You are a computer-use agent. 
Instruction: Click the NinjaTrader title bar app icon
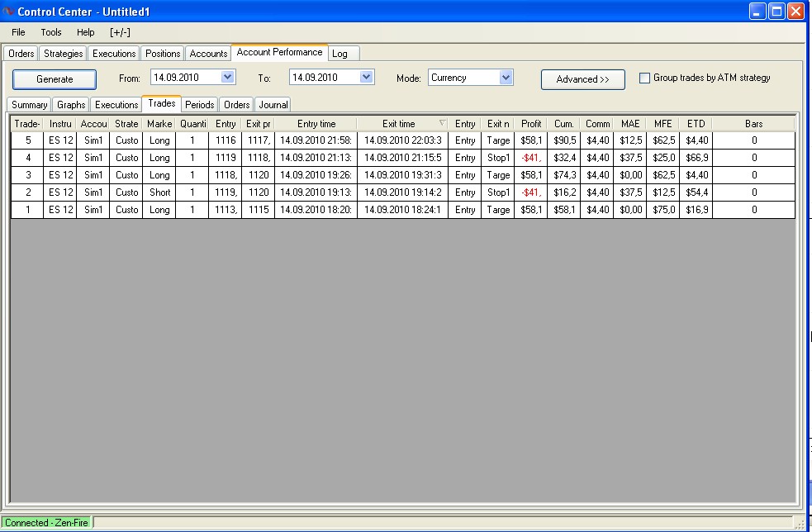tap(9, 12)
